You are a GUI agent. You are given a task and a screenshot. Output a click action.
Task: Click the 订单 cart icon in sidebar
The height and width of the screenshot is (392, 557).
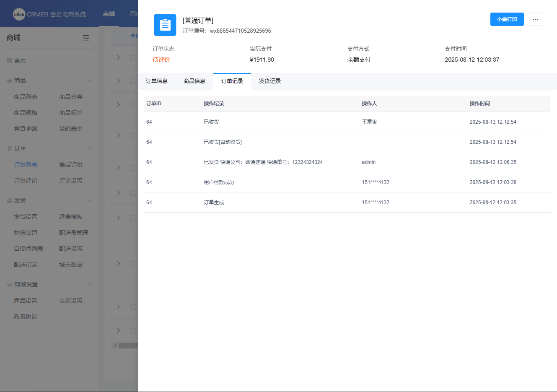point(10,148)
